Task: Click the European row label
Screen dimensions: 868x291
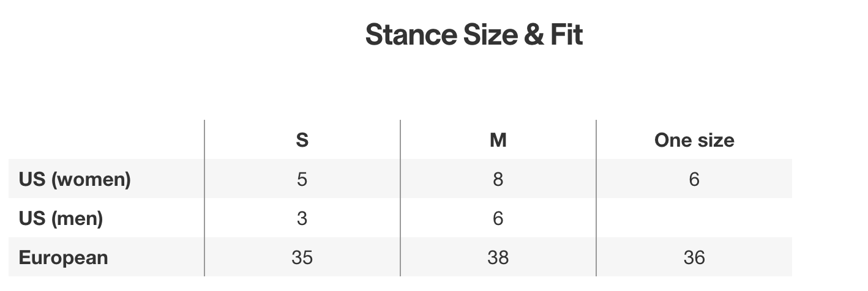Action: tap(63, 257)
